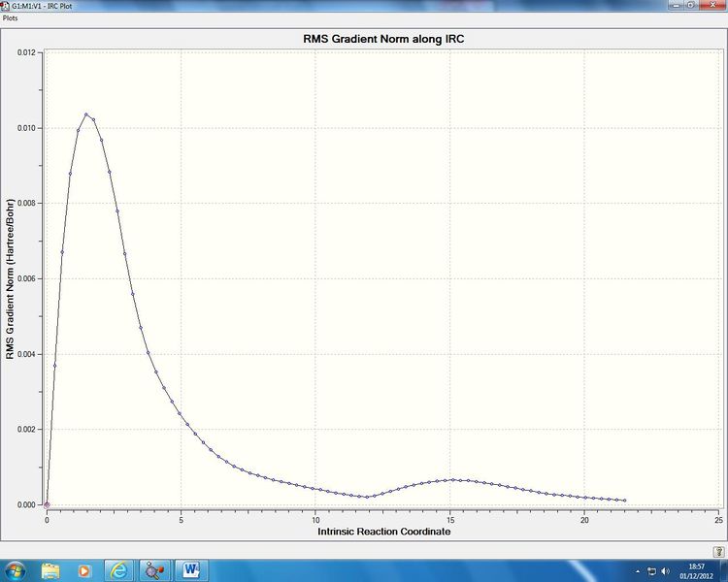This screenshot has width=728, height=582.
Task: Select the highlighted first IRC point at origin
Action: pyautogui.click(x=47, y=505)
